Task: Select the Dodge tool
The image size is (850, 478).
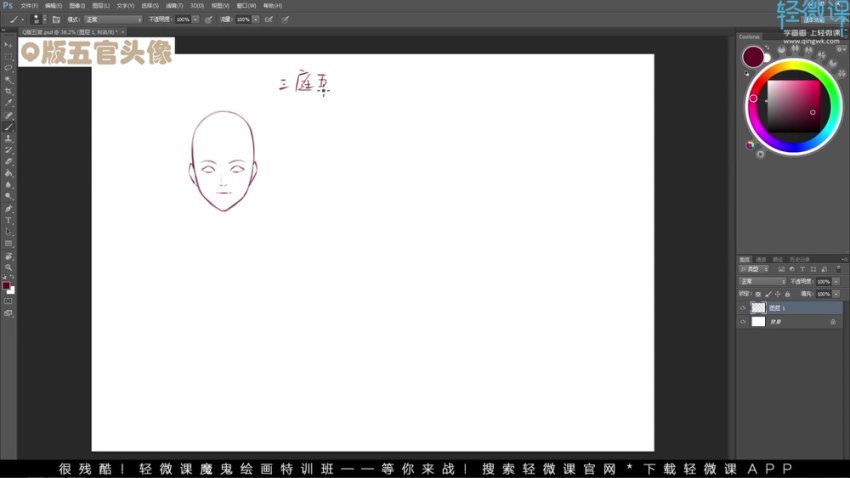Action: [x=8, y=197]
